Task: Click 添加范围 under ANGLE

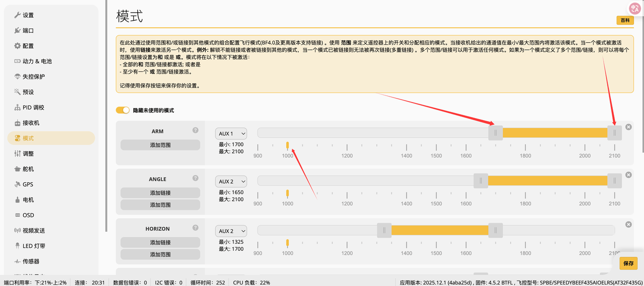Action: [x=160, y=205]
